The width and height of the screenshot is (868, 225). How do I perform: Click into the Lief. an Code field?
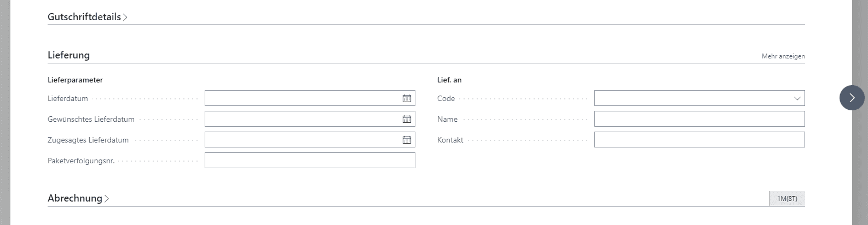point(692,98)
